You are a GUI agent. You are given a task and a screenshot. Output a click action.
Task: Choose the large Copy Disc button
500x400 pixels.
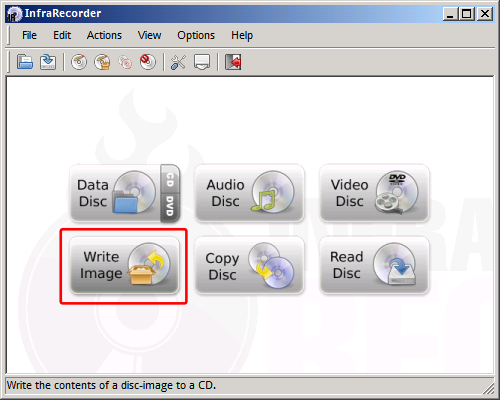tap(249, 265)
